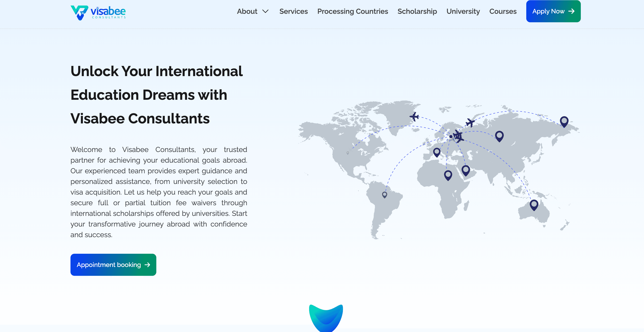Screen dimensions: 644x332
Task: Click the map pin in central Russia
Action: [499, 136]
